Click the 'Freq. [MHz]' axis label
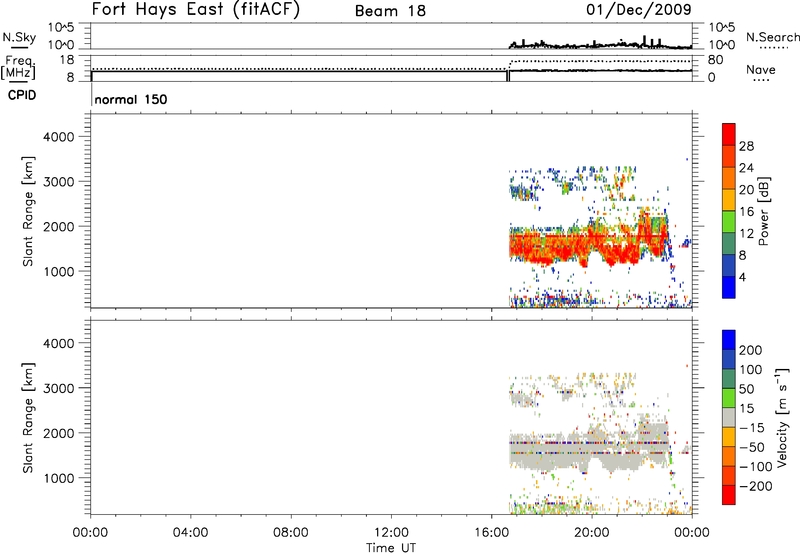This screenshot has width=800, height=554. click(x=18, y=67)
